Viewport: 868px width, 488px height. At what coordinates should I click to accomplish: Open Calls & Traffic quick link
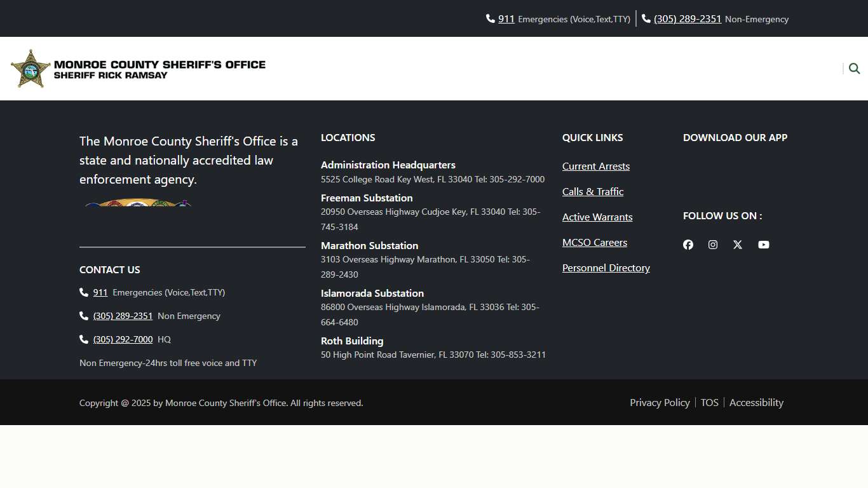(x=592, y=192)
